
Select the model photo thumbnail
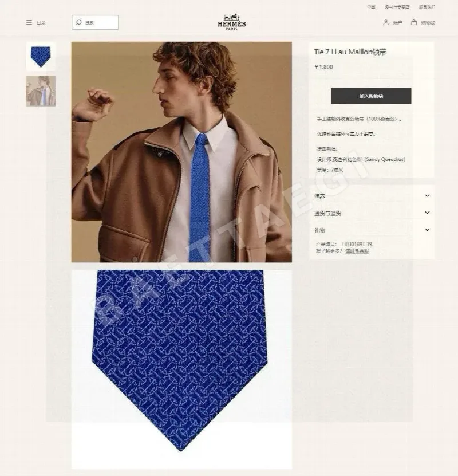[x=41, y=91]
